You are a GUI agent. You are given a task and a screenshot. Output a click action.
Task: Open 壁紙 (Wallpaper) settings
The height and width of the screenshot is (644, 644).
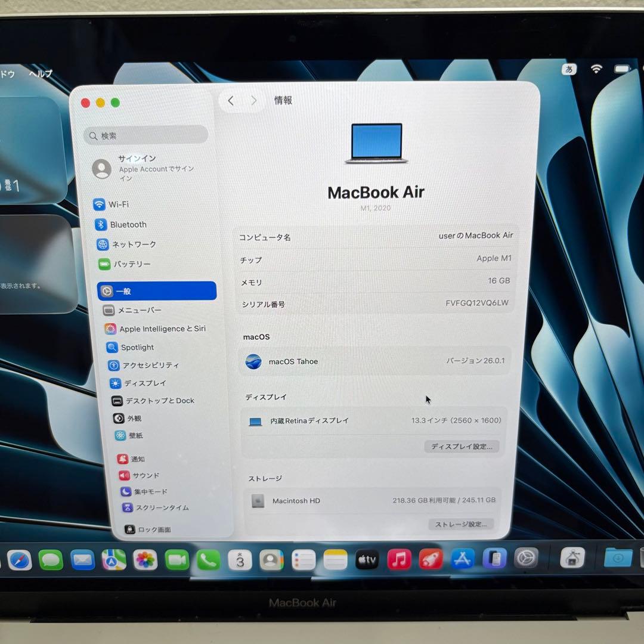coord(130,435)
